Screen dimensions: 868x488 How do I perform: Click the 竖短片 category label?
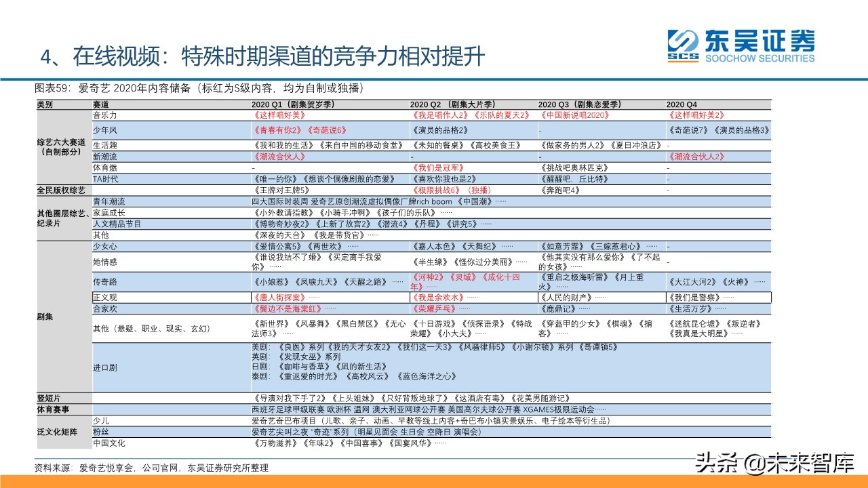(x=48, y=398)
